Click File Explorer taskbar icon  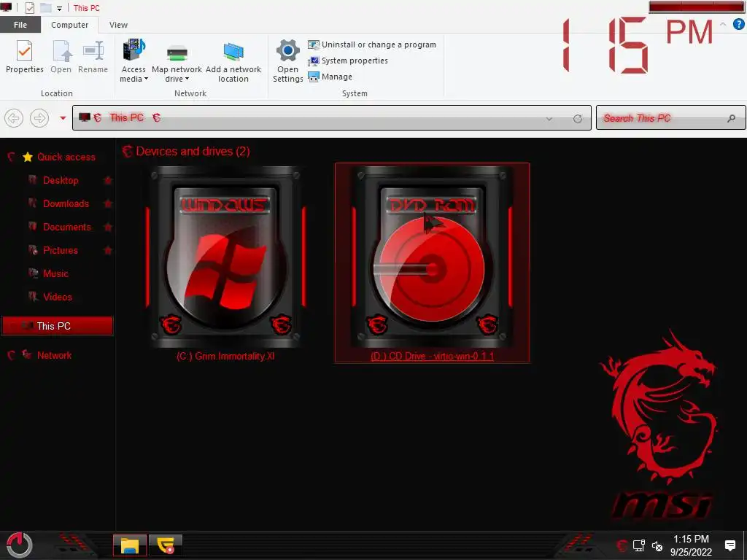pyautogui.click(x=130, y=545)
